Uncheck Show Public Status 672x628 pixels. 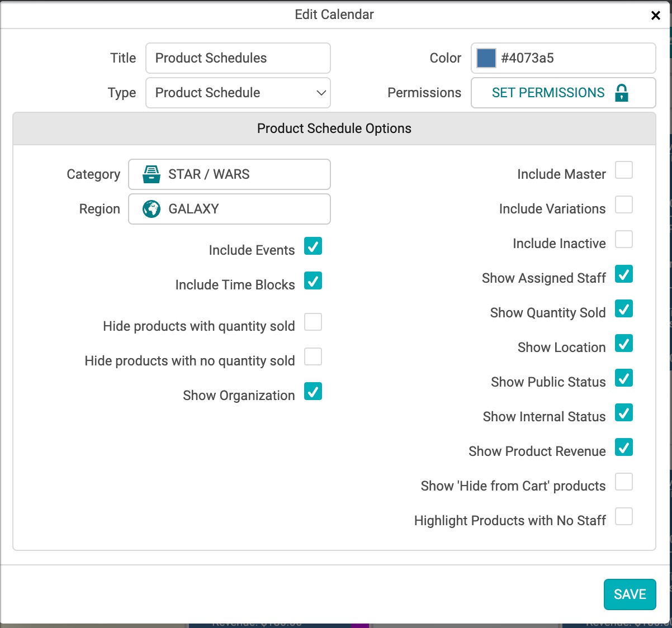[x=624, y=378]
